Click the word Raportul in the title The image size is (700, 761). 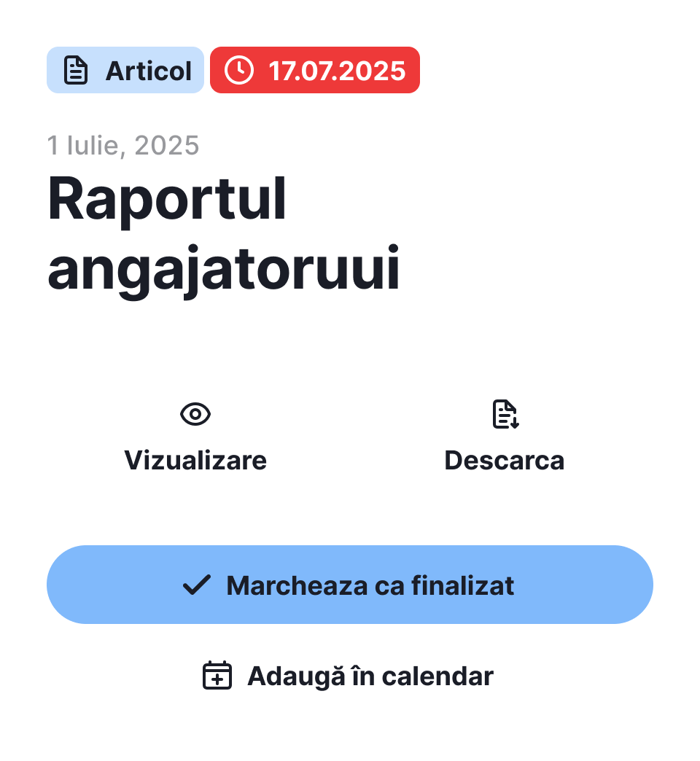click(167, 200)
